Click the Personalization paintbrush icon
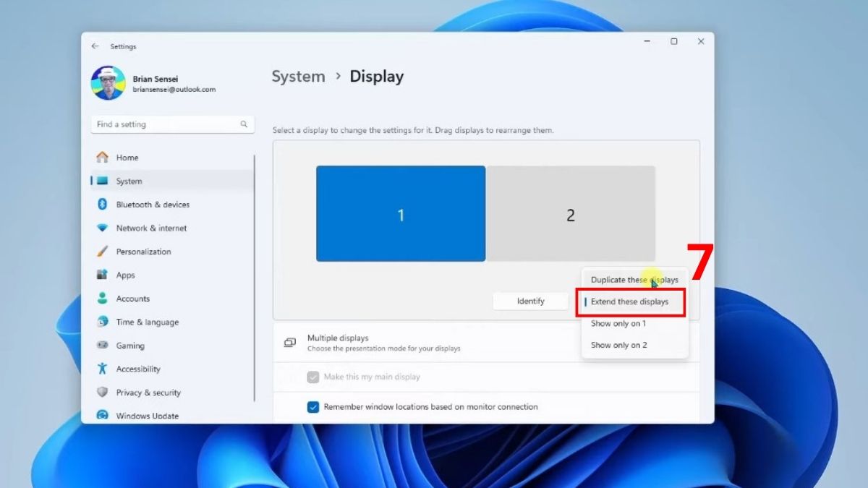 (102, 252)
